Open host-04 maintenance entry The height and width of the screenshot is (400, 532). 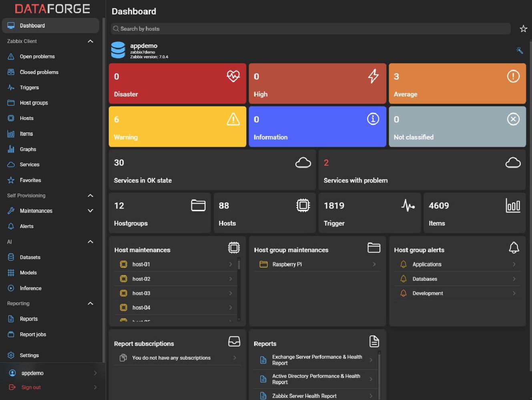click(x=175, y=308)
